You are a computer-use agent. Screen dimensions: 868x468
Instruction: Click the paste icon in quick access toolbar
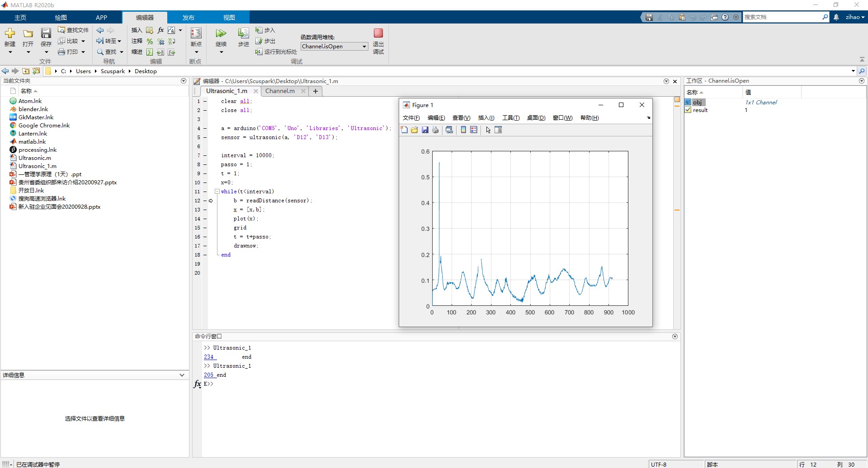682,17
